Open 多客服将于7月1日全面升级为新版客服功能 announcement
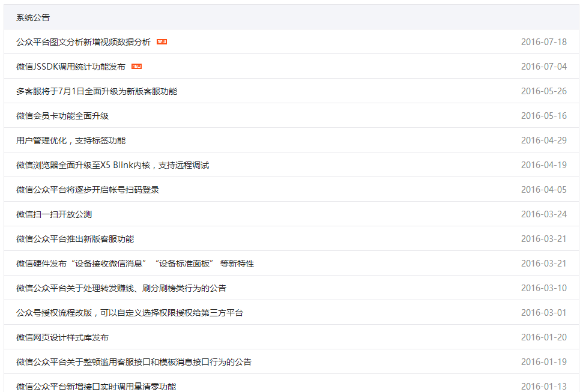 tap(97, 91)
